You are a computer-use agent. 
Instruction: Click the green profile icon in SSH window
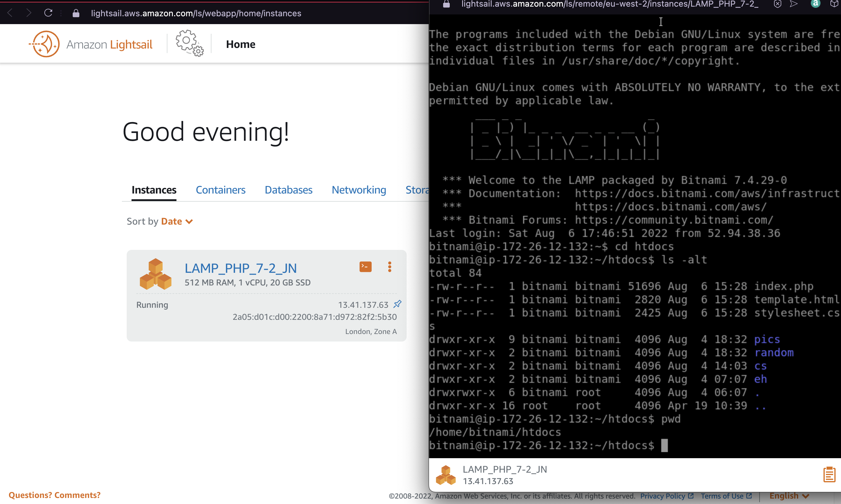pos(816,4)
